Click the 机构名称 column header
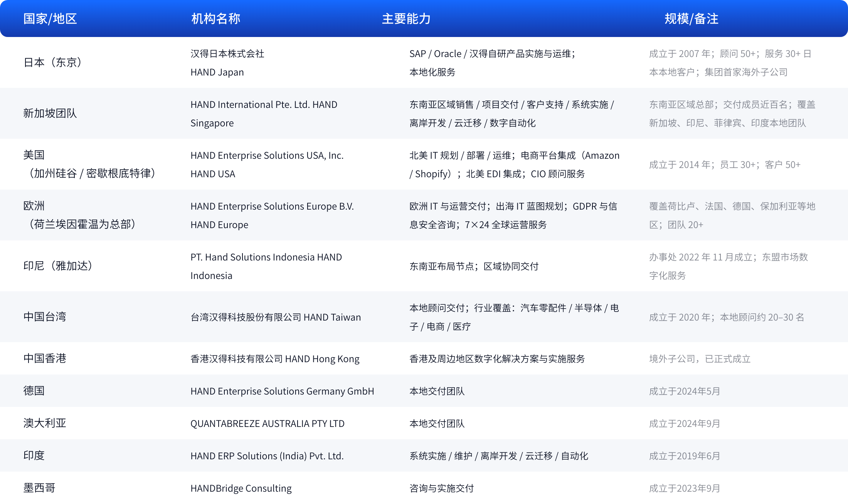The image size is (848, 504). click(216, 18)
